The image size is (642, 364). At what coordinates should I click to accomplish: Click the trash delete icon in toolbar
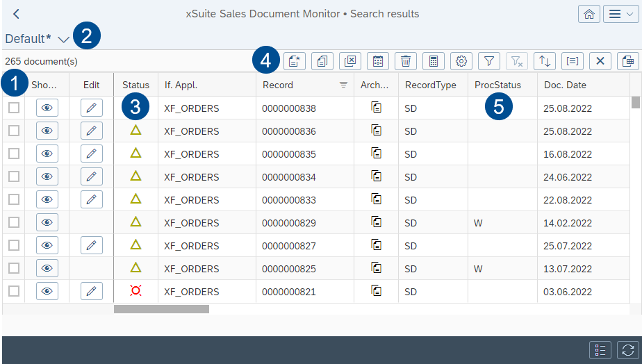[x=406, y=61]
